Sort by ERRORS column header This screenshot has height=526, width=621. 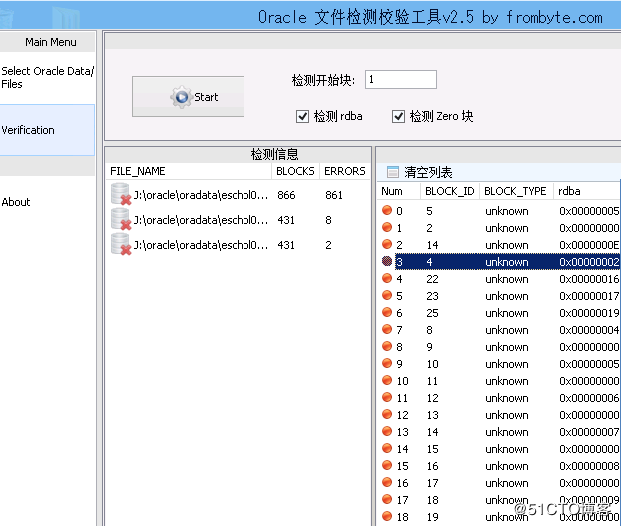[345, 171]
